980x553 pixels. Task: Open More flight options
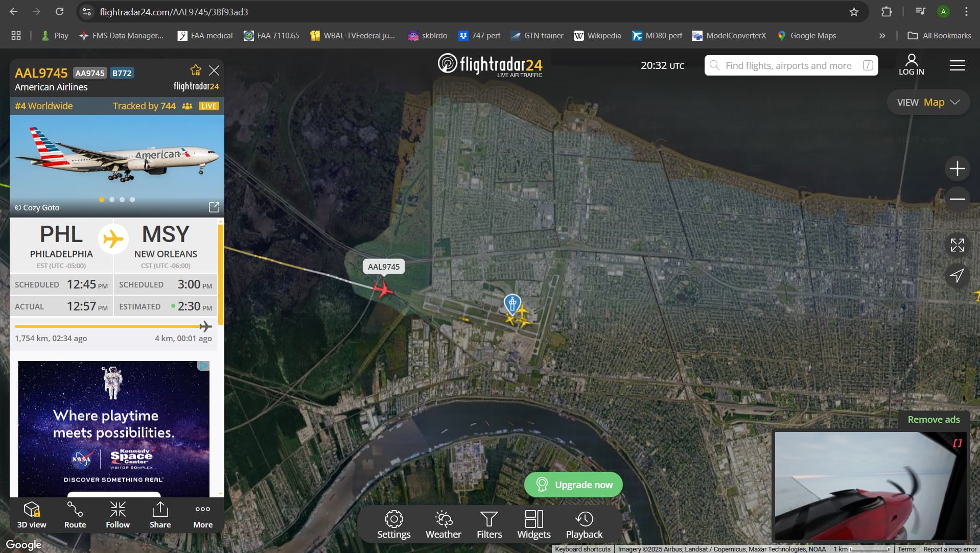203,515
